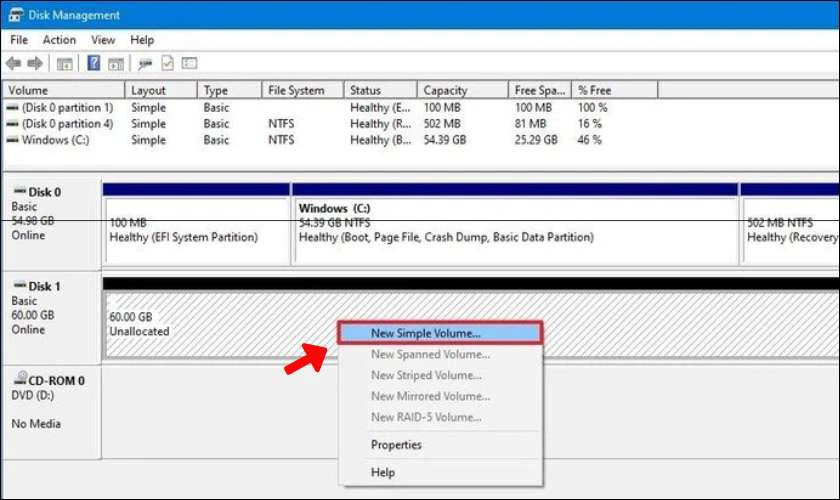The image size is (840, 500).
Task: Click the Disk 1 drive icon
Action: (x=20, y=285)
